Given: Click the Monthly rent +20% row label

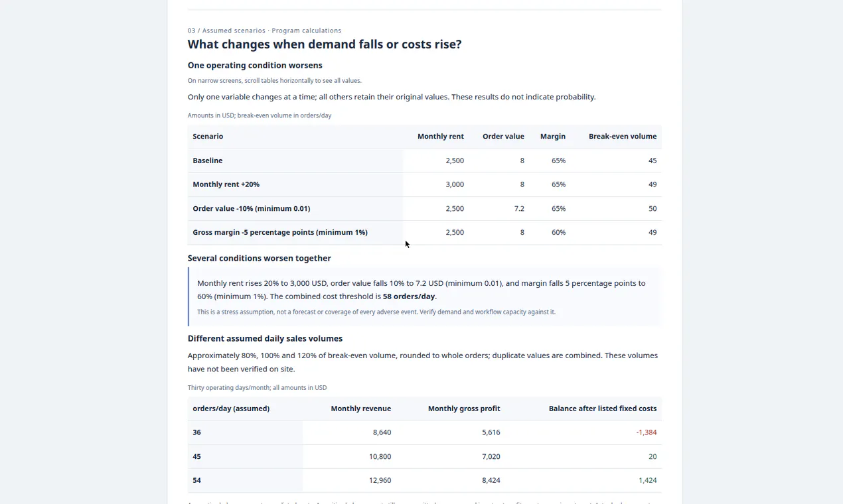Looking at the screenshot, I should click(226, 184).
